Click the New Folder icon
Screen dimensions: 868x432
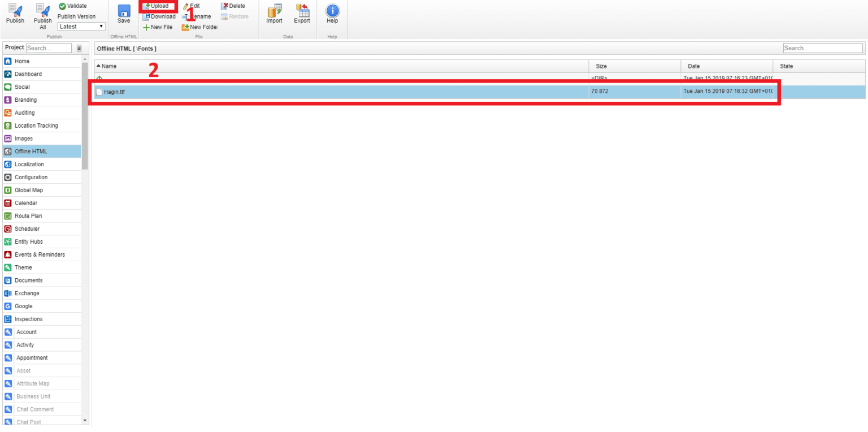tap(185, 27)
